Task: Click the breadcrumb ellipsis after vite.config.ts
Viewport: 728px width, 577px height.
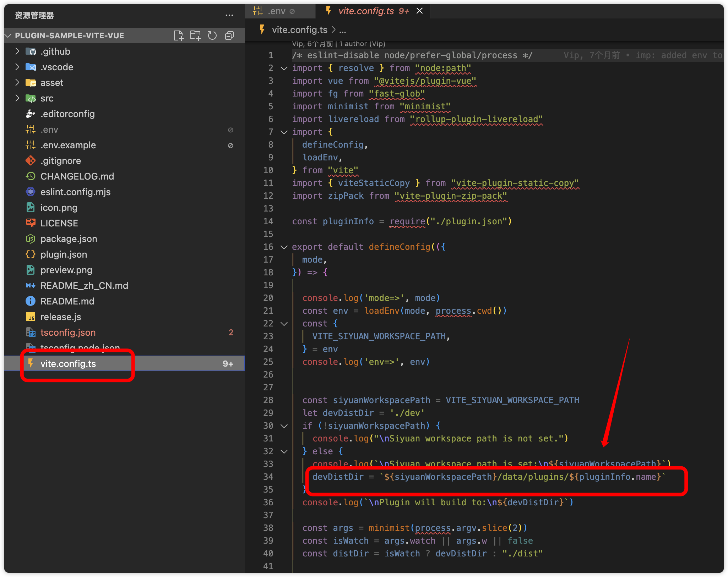Action: [x=342, y=30]
